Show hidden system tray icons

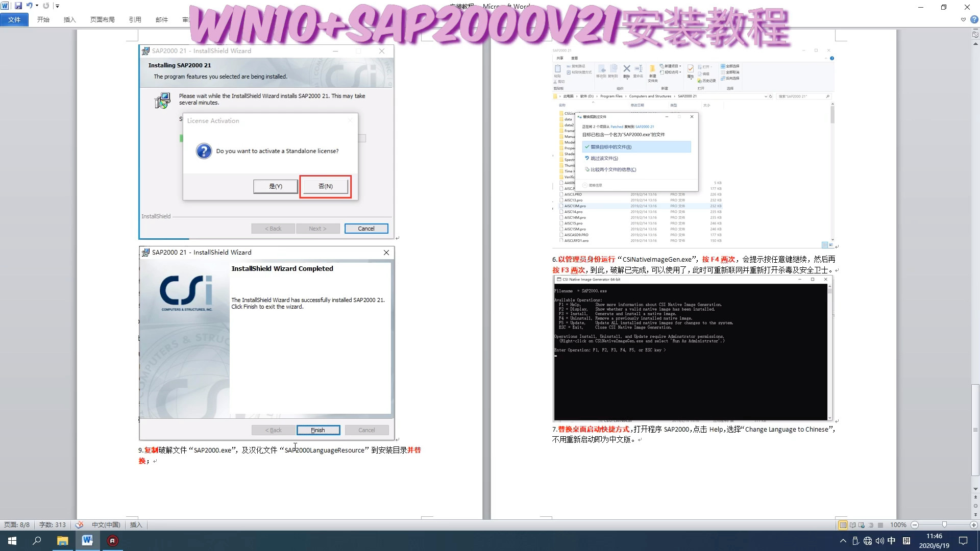tap(843, 541)
